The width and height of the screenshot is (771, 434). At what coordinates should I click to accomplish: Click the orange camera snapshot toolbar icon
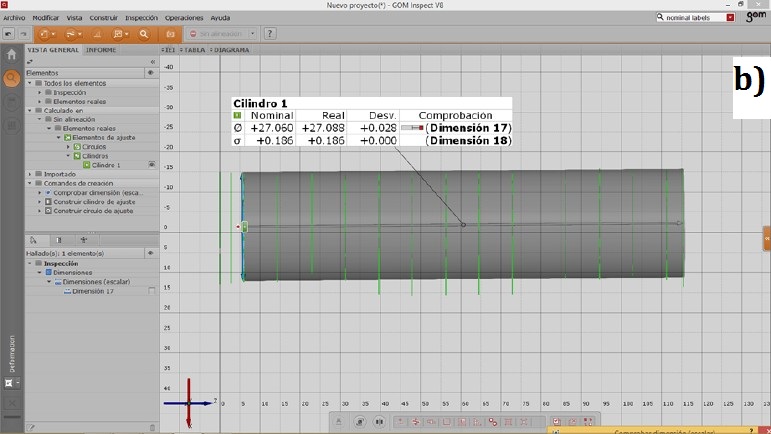click(170, 33)
